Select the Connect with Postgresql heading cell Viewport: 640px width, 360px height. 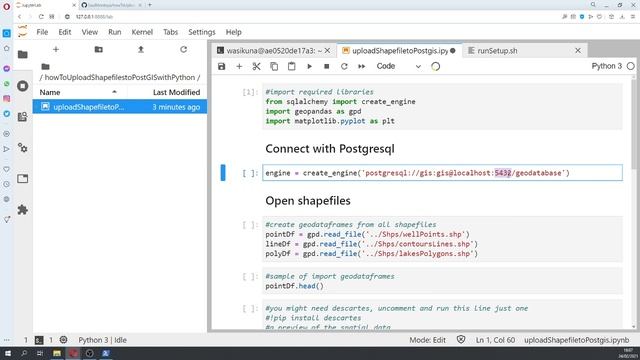click(330, 149)
